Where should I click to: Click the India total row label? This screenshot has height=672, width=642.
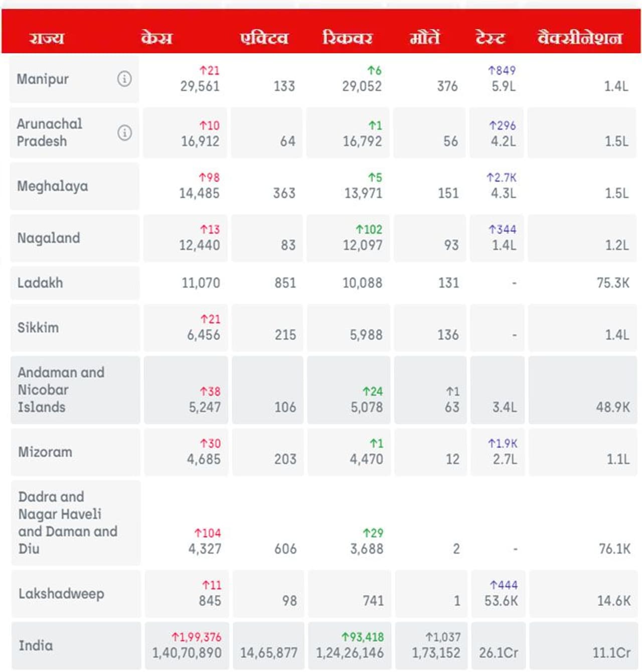coord(36,645)
